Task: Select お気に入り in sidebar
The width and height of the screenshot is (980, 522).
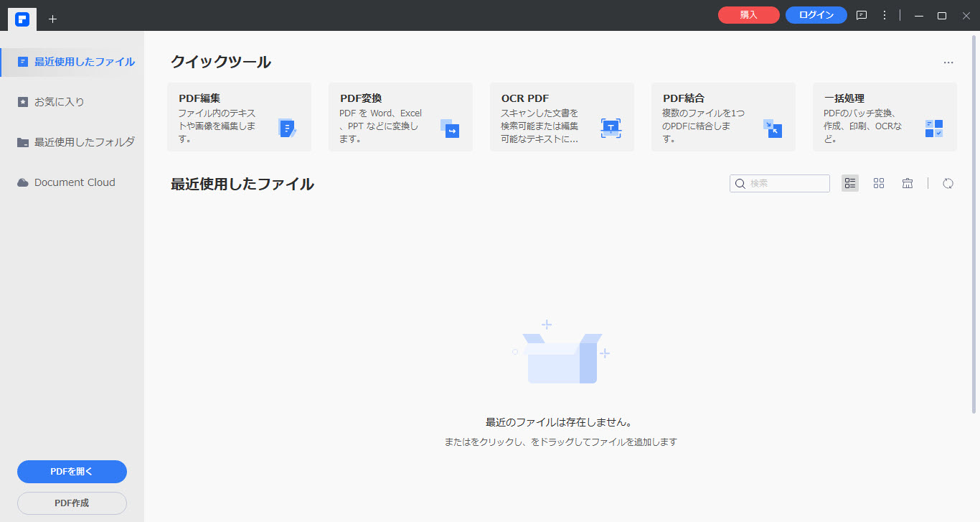Action: click(x=72, y=102)
